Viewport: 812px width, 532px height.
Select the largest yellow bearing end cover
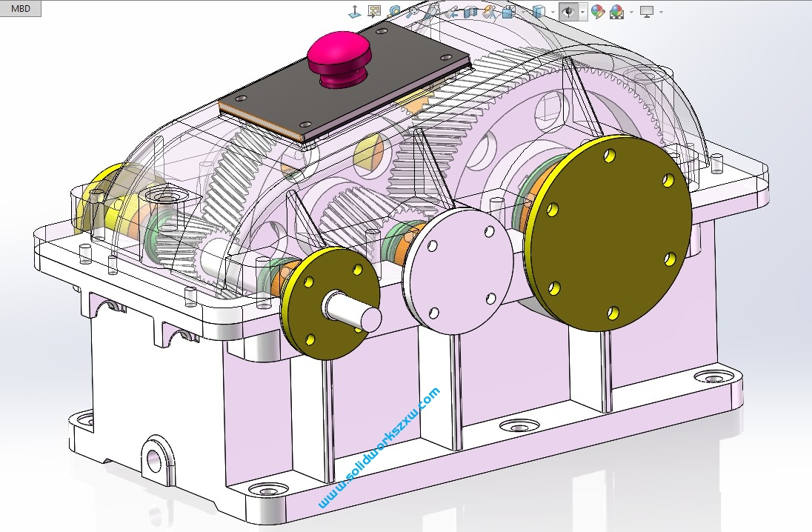click(x=606, y=231)
